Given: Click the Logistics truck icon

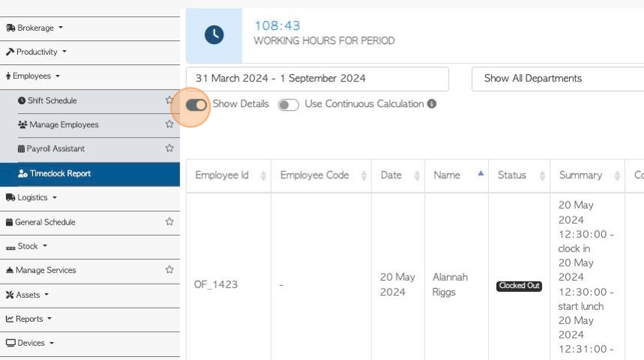Looking at the screenshot, I should [x=10, y=198].
